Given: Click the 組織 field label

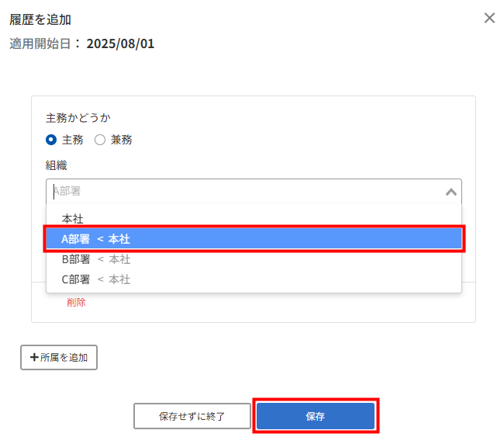Looking at the screenshot, I should (57, 165).
